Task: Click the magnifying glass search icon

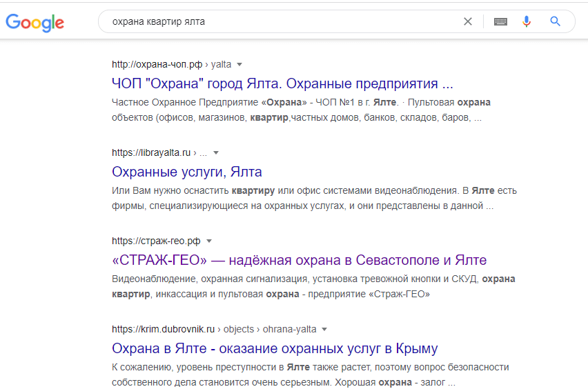Action: (x=555, y=21)
